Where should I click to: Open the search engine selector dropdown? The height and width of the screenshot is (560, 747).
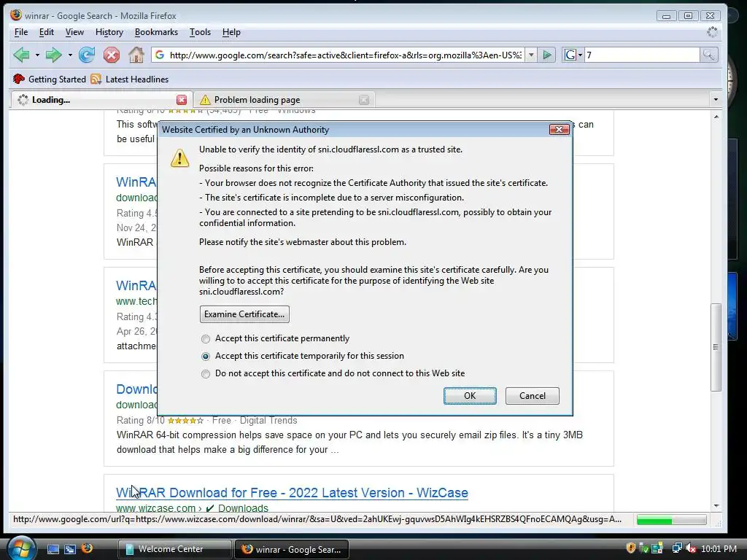(x=573, y=55)
